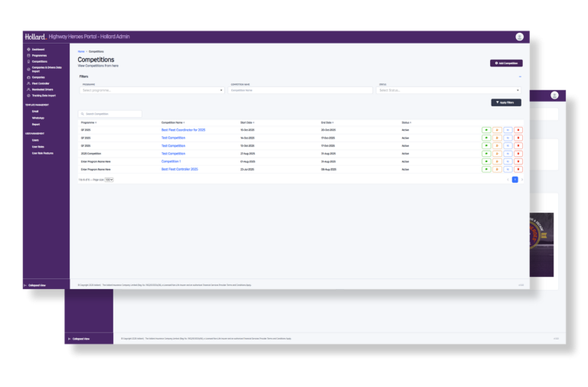Collapse the Filters panel with minus icon

[521, 76]
